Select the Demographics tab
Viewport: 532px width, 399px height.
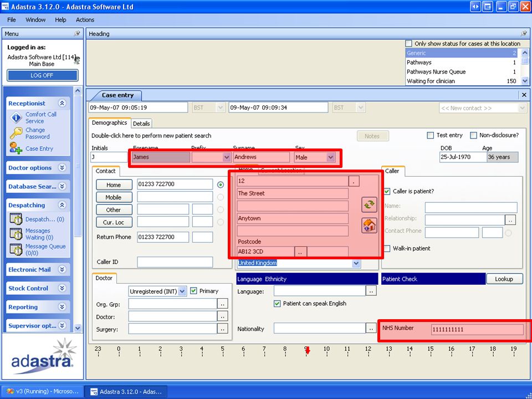pyautogui.click(x=109, y=123)
